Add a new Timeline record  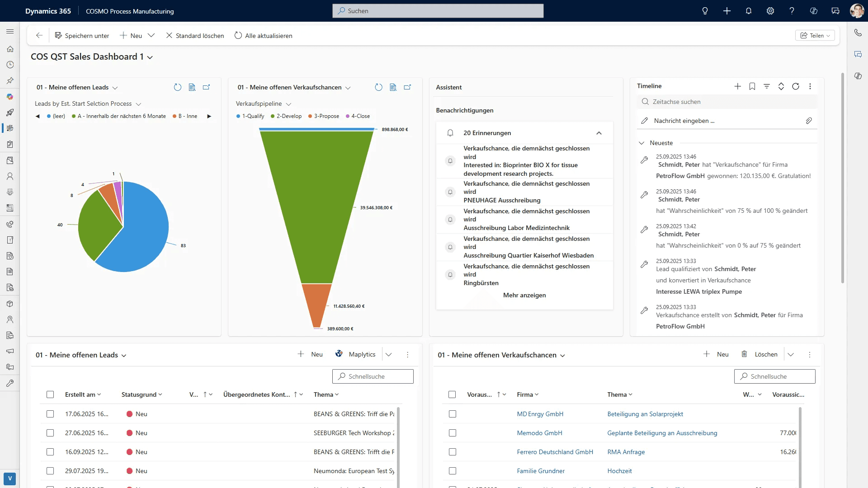pyautogui.click(x=738, y=86)
